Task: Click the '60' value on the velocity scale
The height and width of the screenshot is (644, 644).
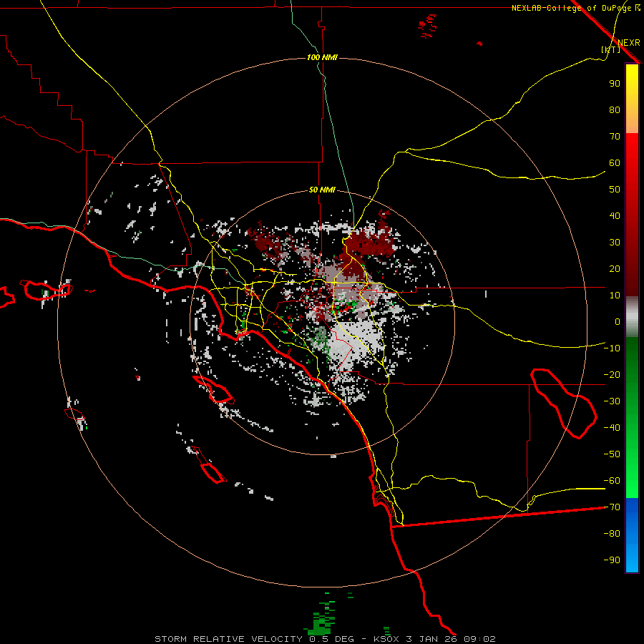Action: [x=615, y=162]
